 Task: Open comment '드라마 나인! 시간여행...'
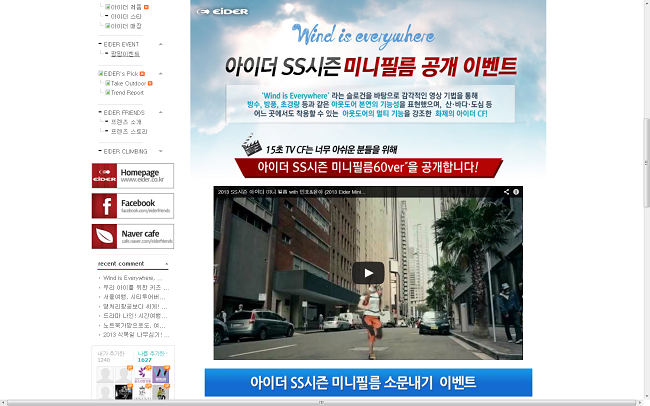[135, 316]
